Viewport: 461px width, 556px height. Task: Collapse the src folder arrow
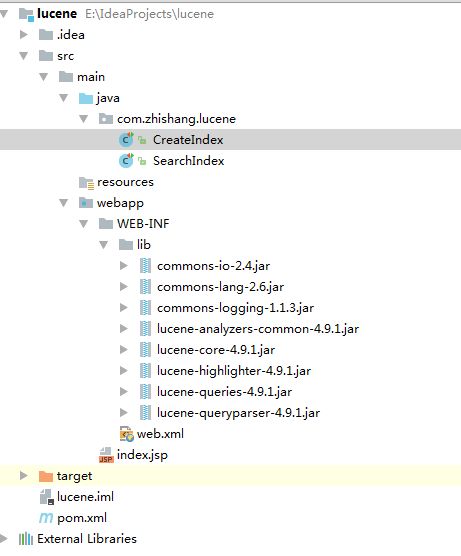coord(24,56)
